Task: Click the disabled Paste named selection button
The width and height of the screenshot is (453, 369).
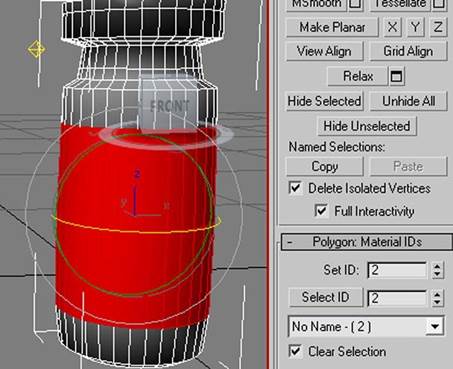Action: click(408, 166)
